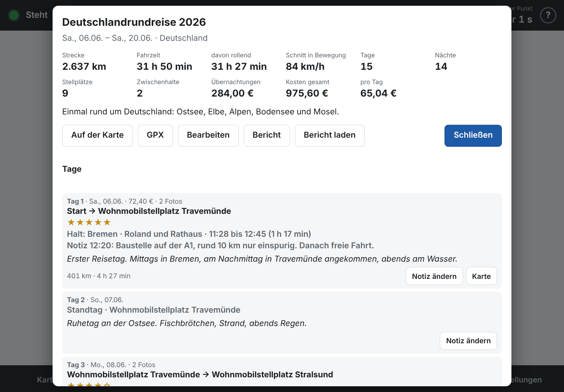Screen dimensions: 564x392
Task: Click 'Start → Wohnmobilstellplatz Travemünde' route title
Action: tap(149, 211)
